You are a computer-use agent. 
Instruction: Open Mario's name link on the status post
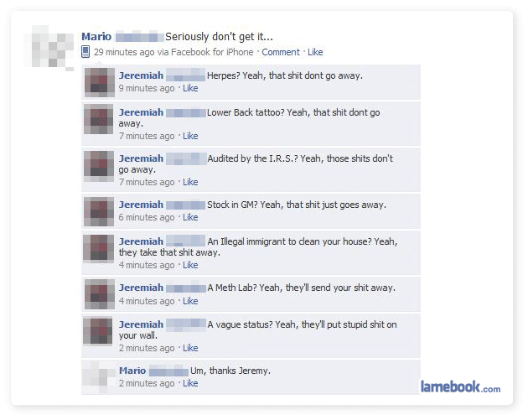click(x=96, y=36)
